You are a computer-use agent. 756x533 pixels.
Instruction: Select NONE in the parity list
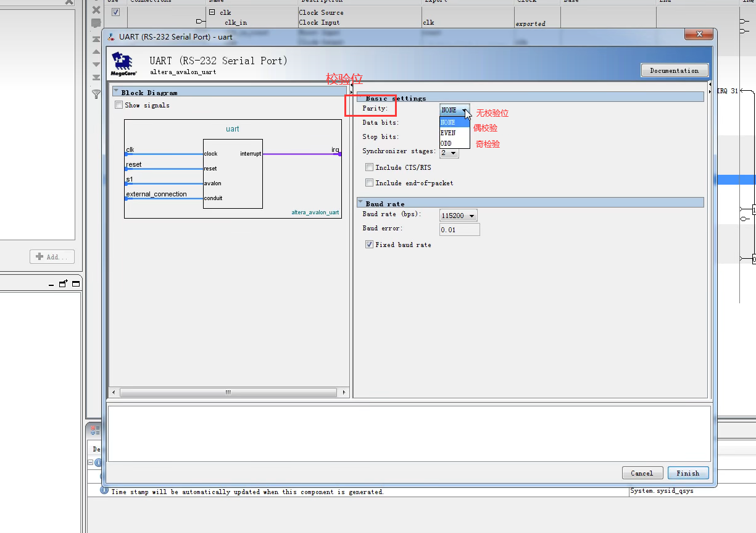pos(455,122)
